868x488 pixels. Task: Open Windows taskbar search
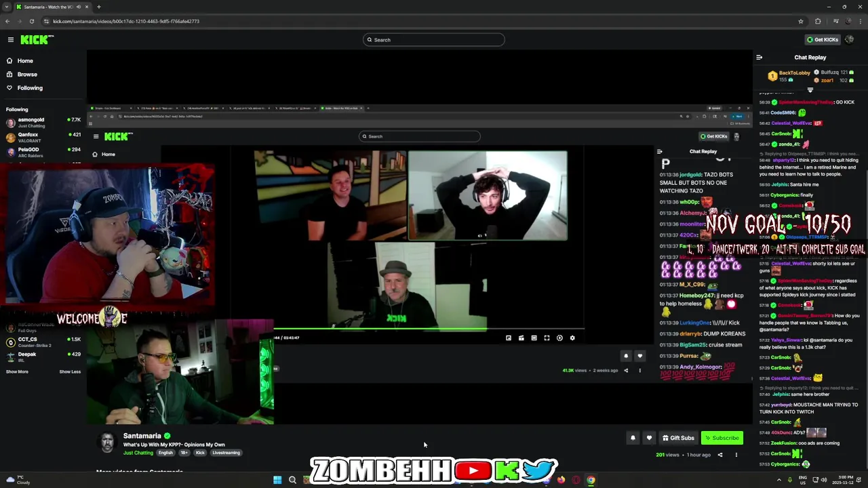(x=292, y=480)
